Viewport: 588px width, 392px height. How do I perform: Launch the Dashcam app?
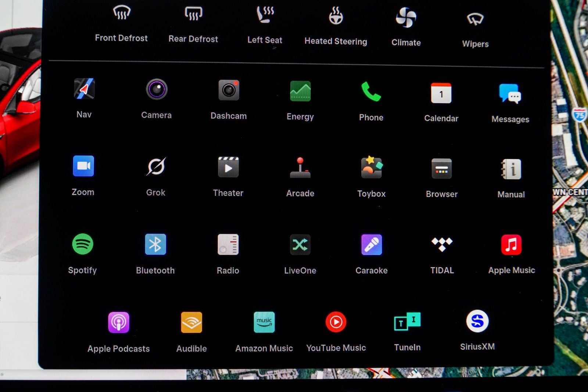click(229, 90)
